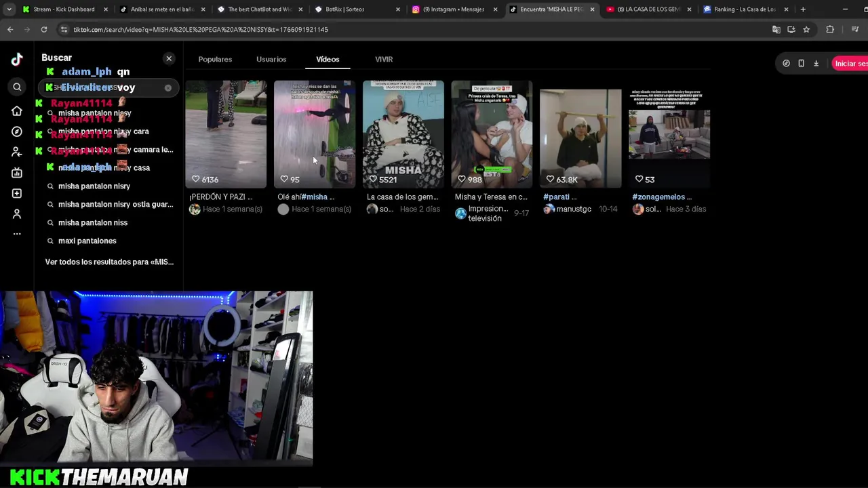Select suggestion "misha pantalon niss"

[93, 222]
